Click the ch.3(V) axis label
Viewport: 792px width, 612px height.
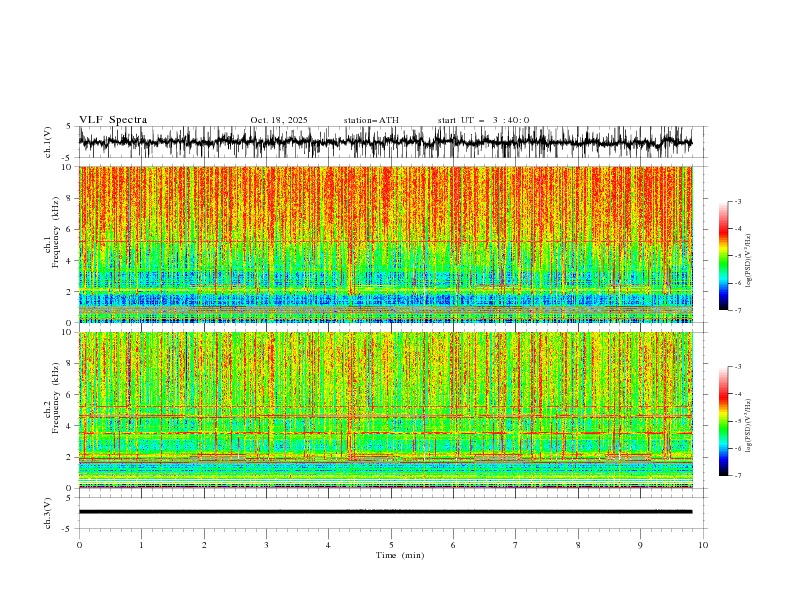(47, 513)
